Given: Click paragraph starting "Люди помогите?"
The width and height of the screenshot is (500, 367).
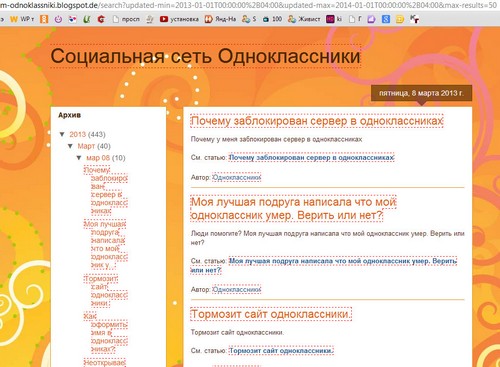Looking at the screenshot, I should coord(327,238).
